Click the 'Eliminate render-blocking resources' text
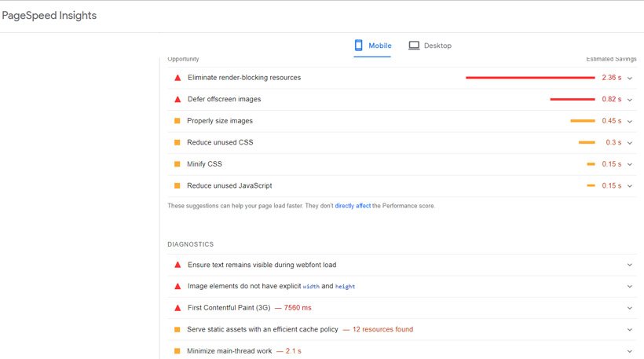The width and height of the screenshot is (644, 359). click(x=244, y=78)
